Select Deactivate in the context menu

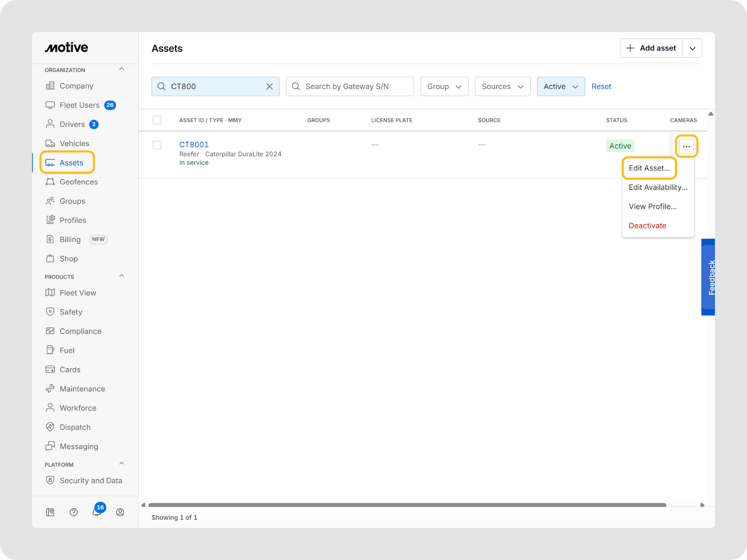pos(647,225)
